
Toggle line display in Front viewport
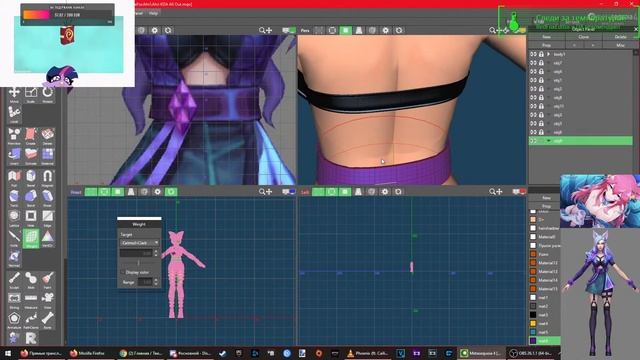tap(104, 191)
